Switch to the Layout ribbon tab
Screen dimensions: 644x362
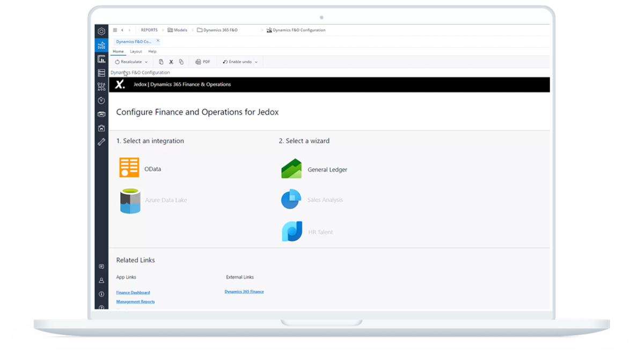coord(136,51)
